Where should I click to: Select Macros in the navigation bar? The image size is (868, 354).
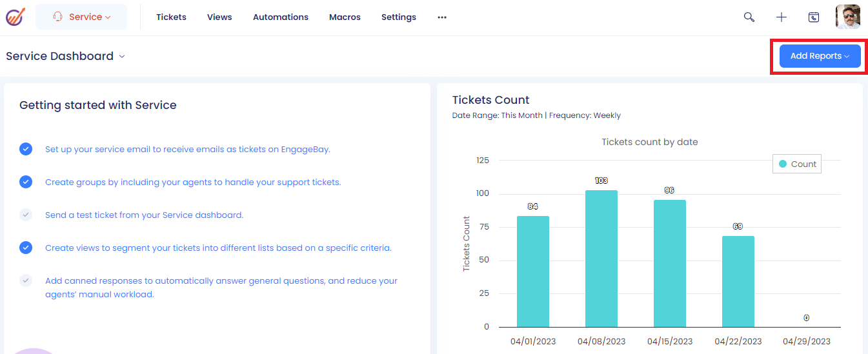point(345,17)
